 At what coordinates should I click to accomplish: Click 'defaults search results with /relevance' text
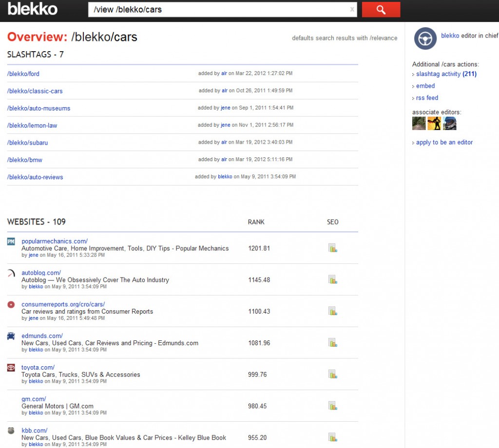point(345,38)
